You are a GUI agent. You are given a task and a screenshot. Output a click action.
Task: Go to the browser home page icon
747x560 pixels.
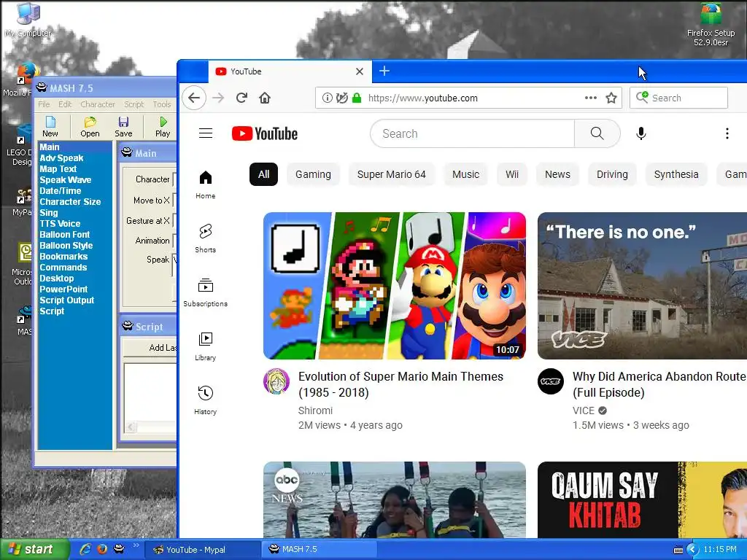pyautogui.click(x=265, y=98)
